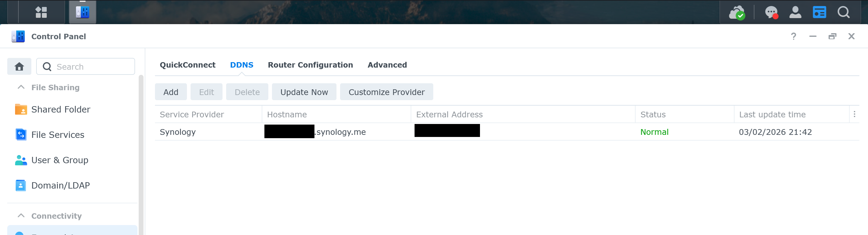This screenshot has width=868, height=235.
Task: Switch to the Router Configuration tab
Action: point(310,65)
